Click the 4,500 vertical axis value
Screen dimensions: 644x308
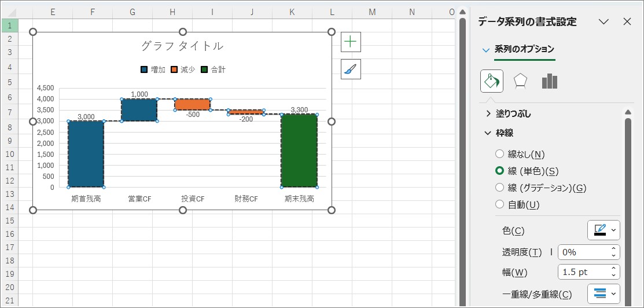point(45,88)
